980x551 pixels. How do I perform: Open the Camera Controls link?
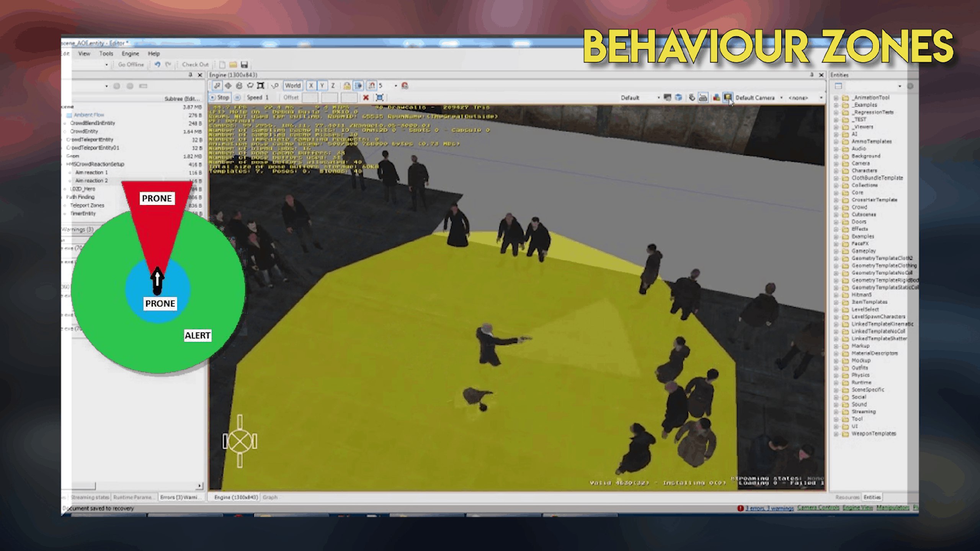click(818, 508)
